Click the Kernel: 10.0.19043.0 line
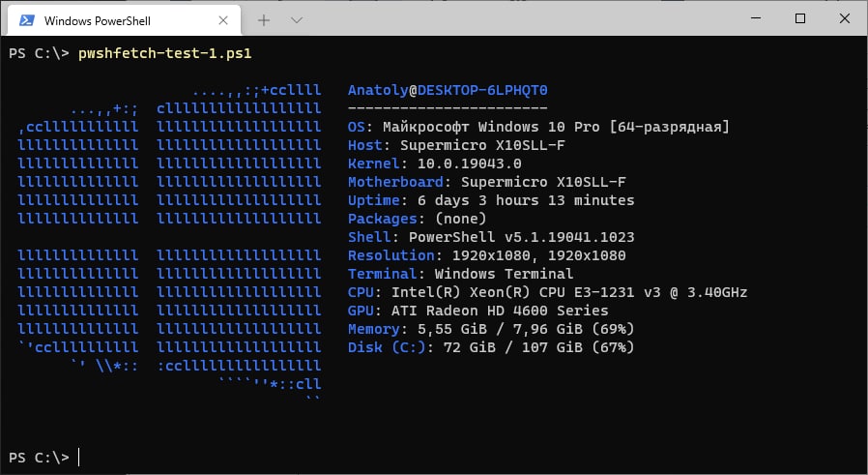The width and height of the screenshot is (868, 475). click(x=435, y=163)
